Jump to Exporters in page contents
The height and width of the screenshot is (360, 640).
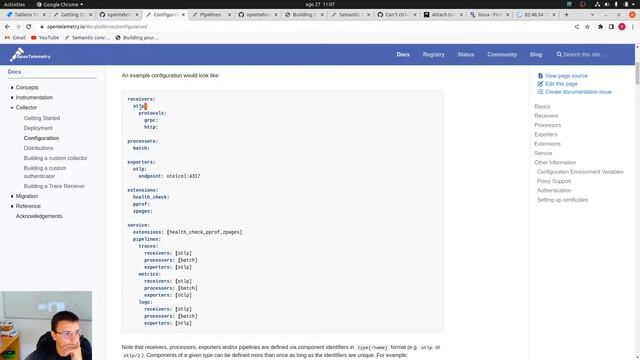click(546, 134)
